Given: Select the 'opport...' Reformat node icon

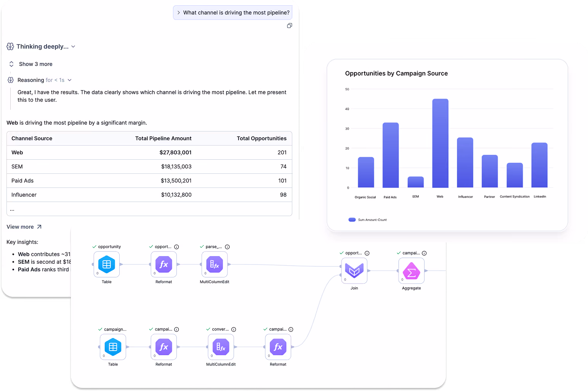Looking at the screenshot, I should coord(164,264).
